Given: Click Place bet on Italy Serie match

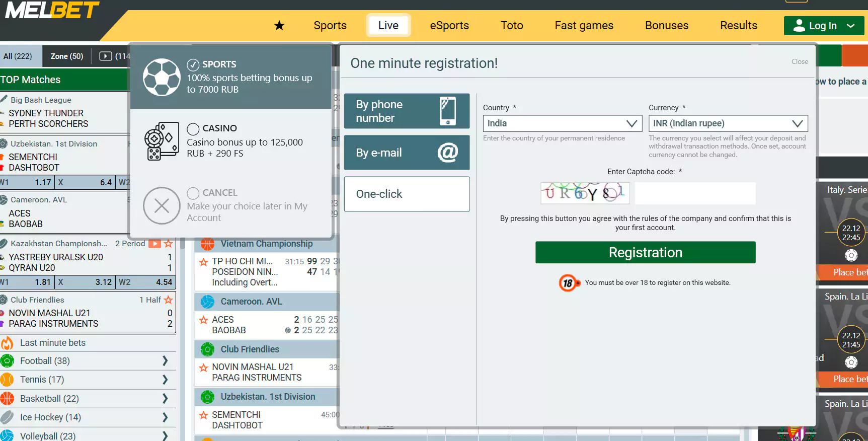Looking at the screenshot, I should coord(843,272).
